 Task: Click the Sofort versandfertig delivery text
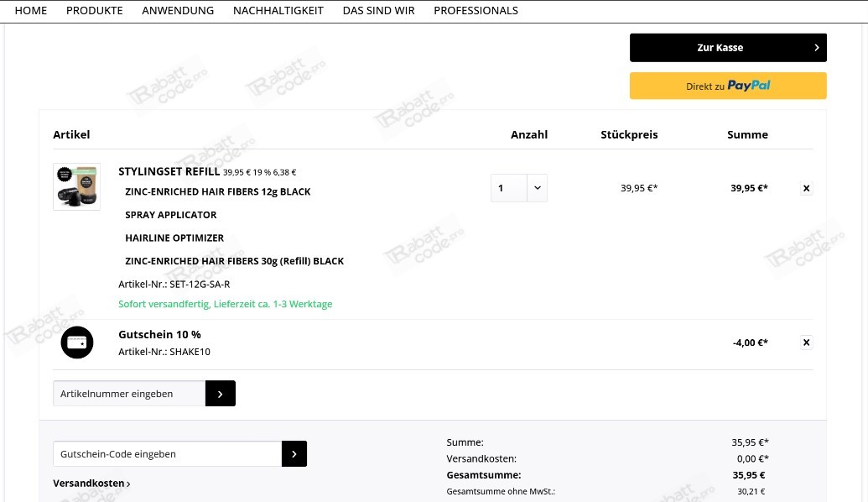(x=226, y=304)
